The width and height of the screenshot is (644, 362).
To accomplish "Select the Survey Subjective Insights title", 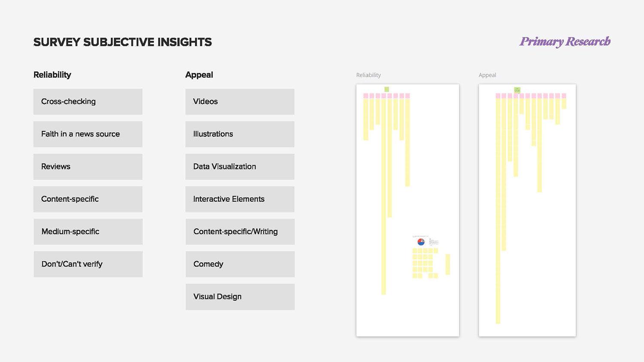I will coord(122,42).
